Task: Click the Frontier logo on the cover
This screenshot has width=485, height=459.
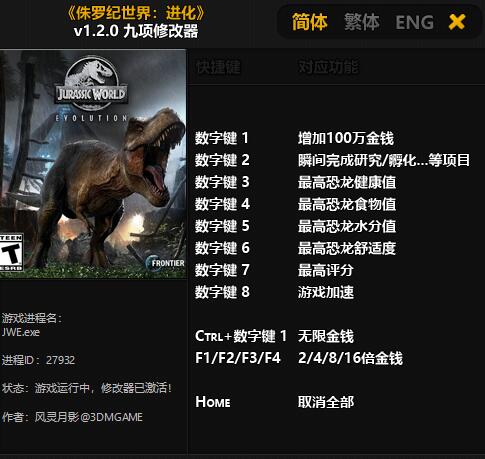Action: pos(165,263)
